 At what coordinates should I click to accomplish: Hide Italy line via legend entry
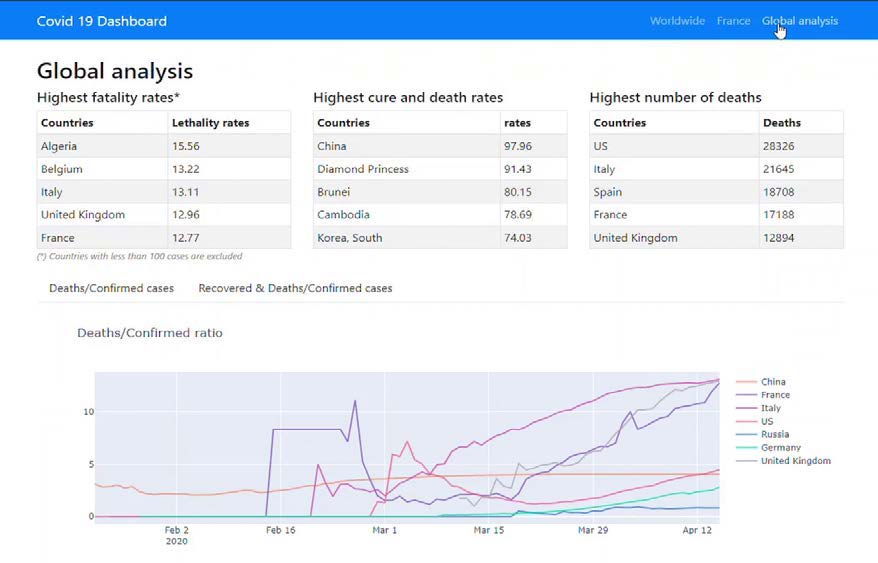[x=770, y=408]
